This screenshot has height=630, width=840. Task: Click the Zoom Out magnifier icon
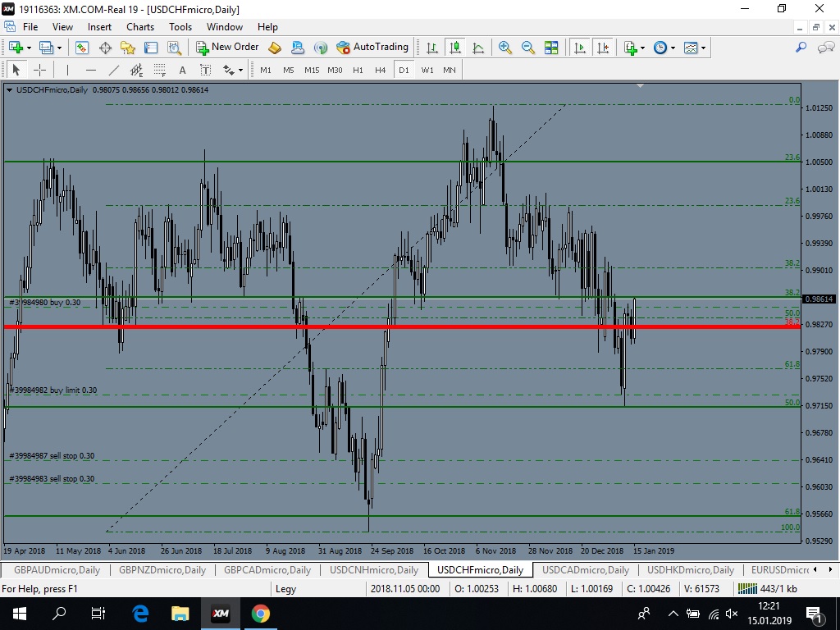click(x=528, y=48)
